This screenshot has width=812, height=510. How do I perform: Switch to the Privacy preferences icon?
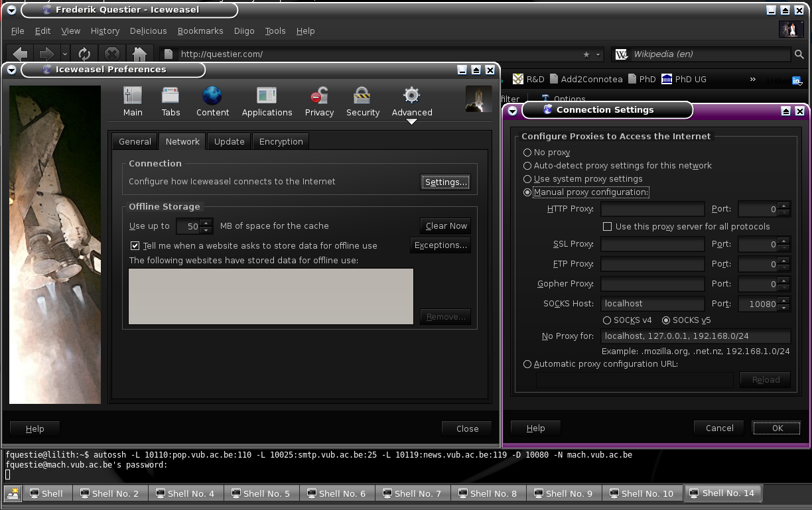click(x=319, y=97)
